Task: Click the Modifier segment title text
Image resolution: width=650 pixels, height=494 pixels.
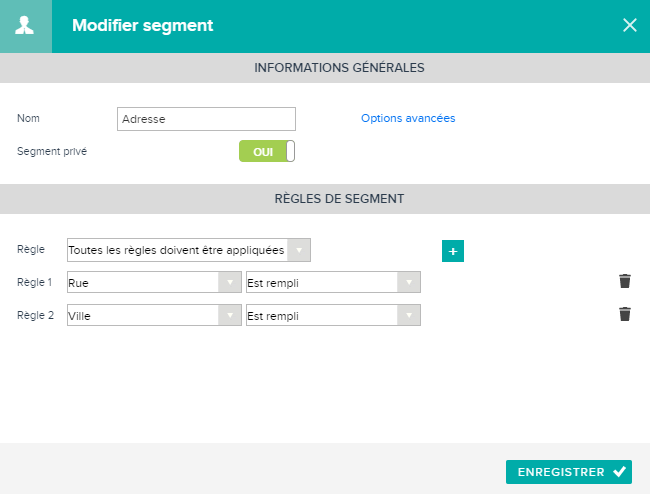Action: (x=143, y=26)
